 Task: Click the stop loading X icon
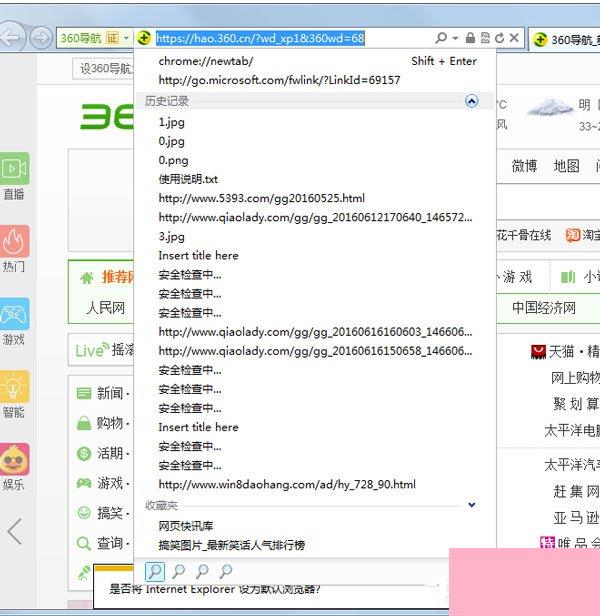coord(514,38)
